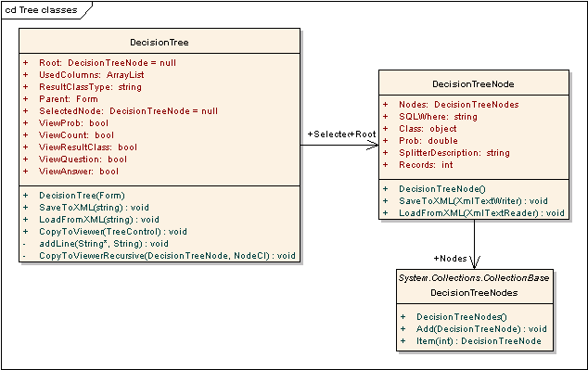588x370 pixels.
Task: Select method 'SaveToXML(XmlTextWriter) : void'
Action: tap(473, 201)
